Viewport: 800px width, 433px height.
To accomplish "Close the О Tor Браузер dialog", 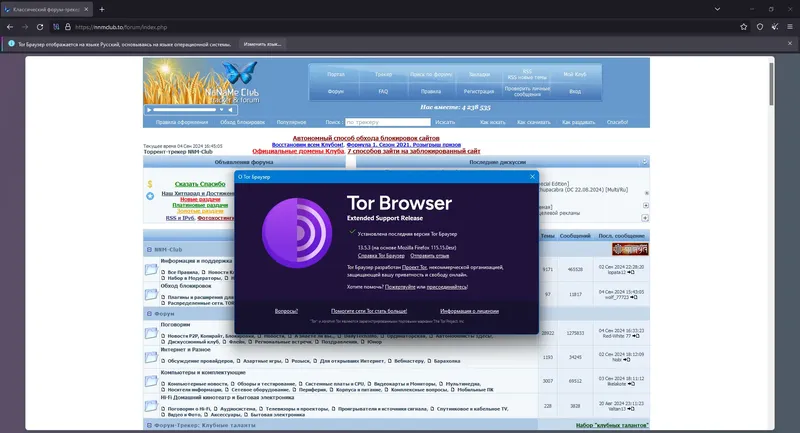I will (532, 177).
